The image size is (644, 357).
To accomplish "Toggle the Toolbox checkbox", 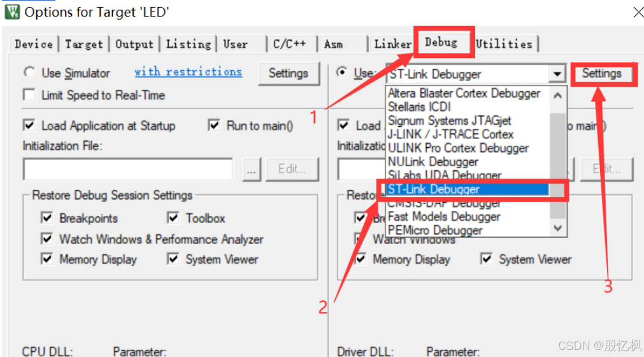I will click(x=173, y=218).
